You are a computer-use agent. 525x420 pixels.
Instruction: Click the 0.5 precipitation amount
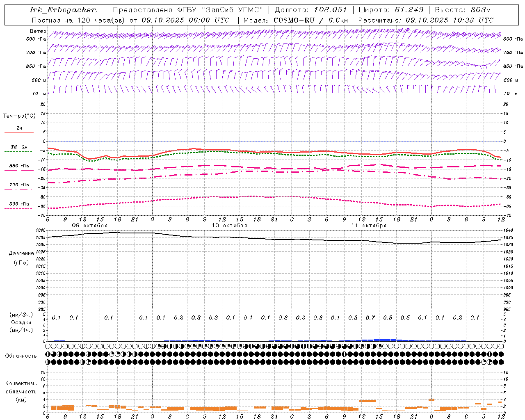click(405, 318)
